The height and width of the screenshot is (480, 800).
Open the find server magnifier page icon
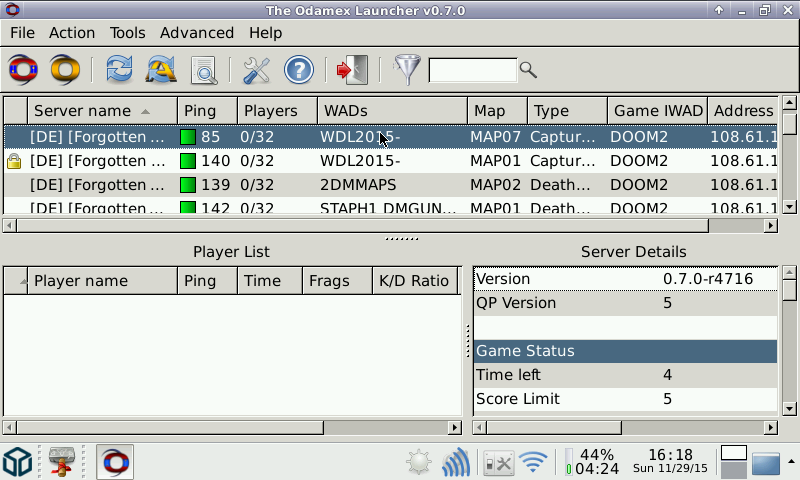click(x=204, y=70)
